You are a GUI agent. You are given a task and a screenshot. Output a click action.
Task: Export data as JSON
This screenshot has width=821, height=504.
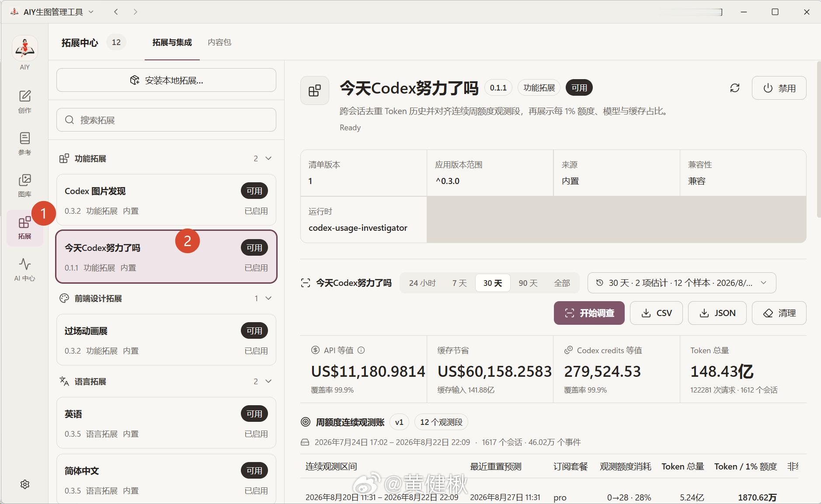[717, 313]
